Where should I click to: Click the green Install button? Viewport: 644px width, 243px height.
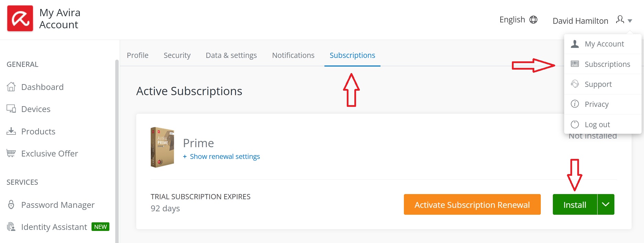(575, 205)
